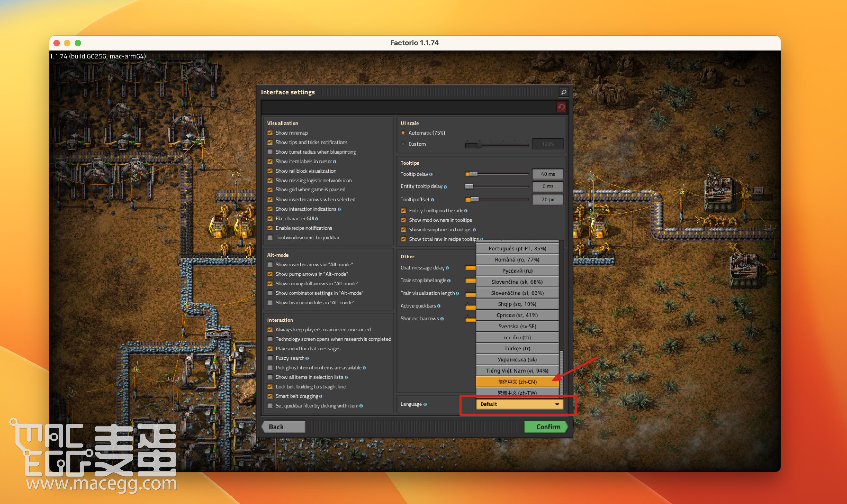Screen dimensions: 847x504
Task: Click info icon beside Chat message delay
Action: coord(447,268)
